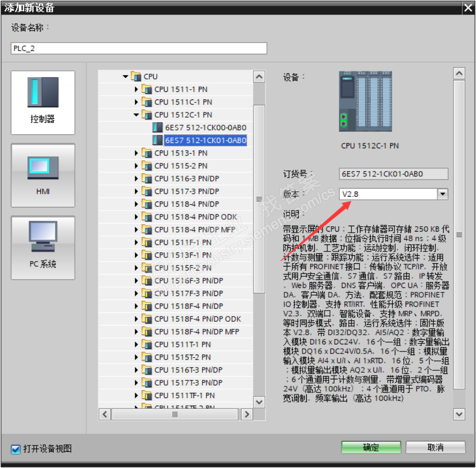Expand the CPU 1515F-2 PN node
This screenshot has width=476, height=468.
[x=136, y=268]
